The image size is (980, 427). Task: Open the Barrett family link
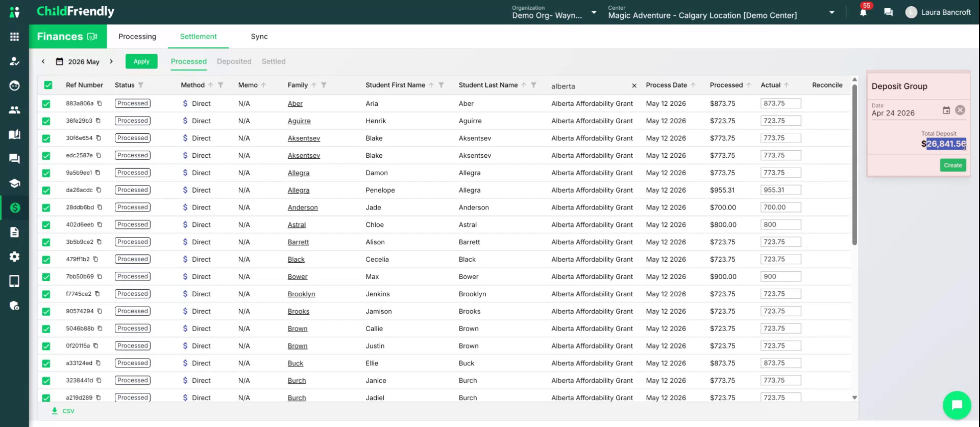[298, 242]
